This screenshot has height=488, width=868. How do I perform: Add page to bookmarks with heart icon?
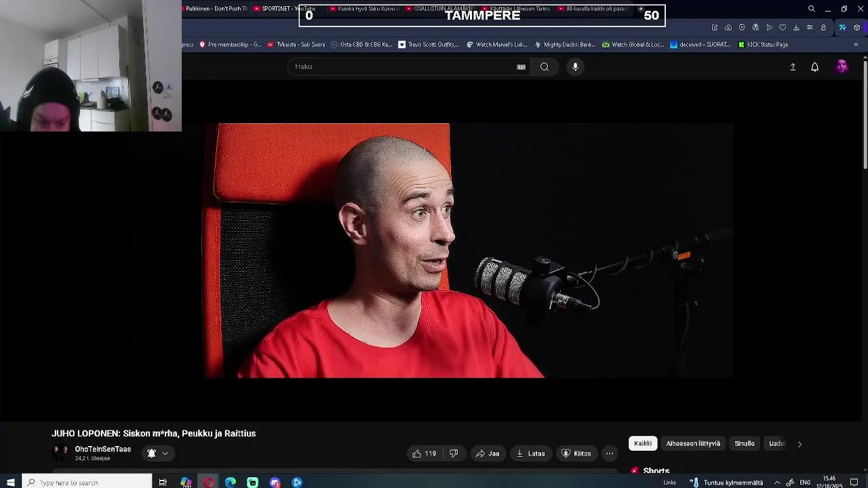click(783, 28)
